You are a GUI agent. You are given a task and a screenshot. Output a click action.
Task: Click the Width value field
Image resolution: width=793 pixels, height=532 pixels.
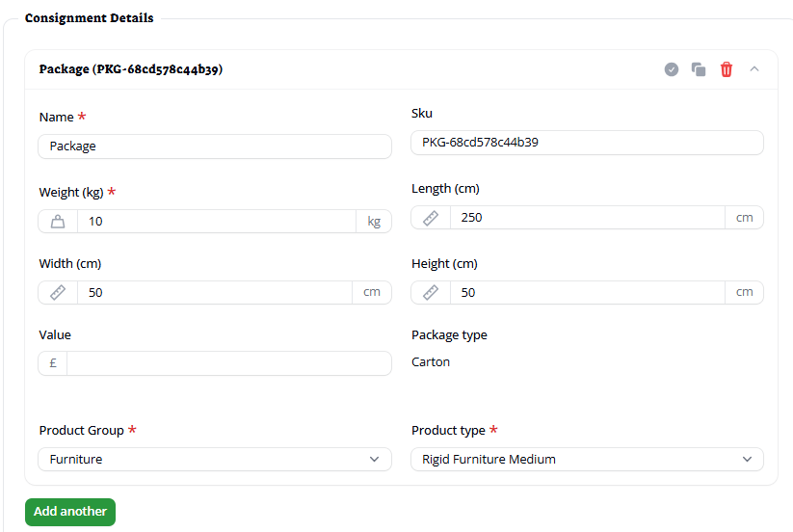[x=215, y=293]
